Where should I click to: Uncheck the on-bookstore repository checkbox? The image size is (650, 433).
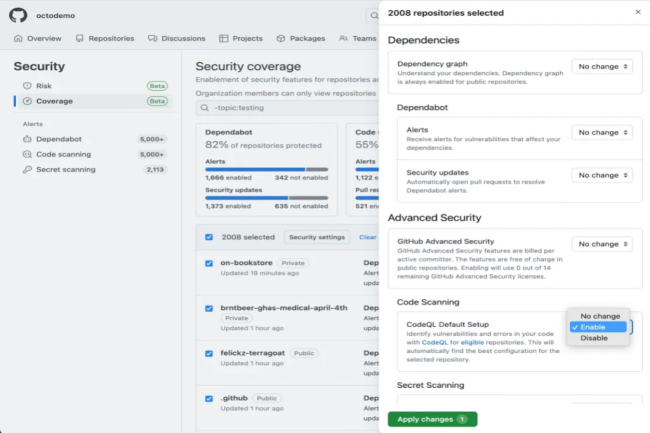[209, 263]
